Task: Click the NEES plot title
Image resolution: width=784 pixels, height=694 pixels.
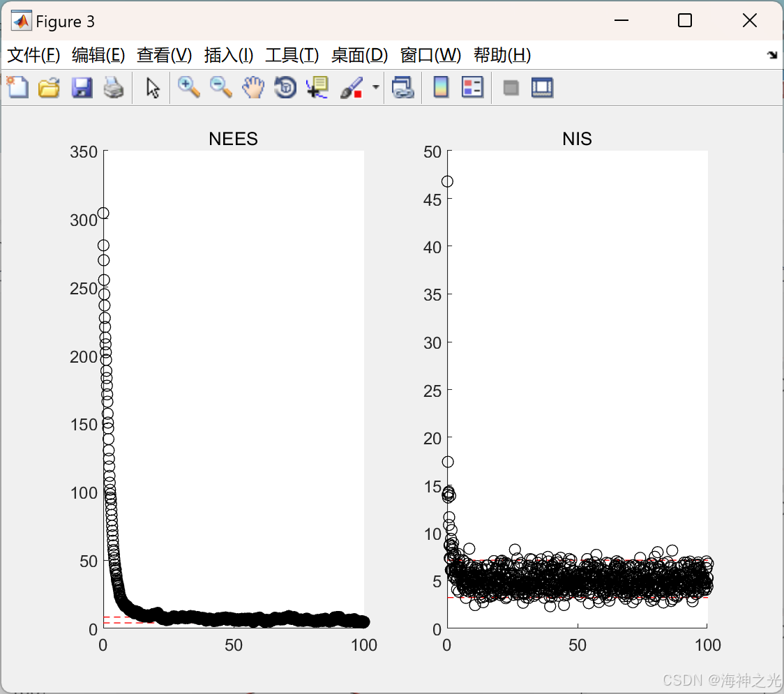Action: pyautogui.click(x=233, y=139)
